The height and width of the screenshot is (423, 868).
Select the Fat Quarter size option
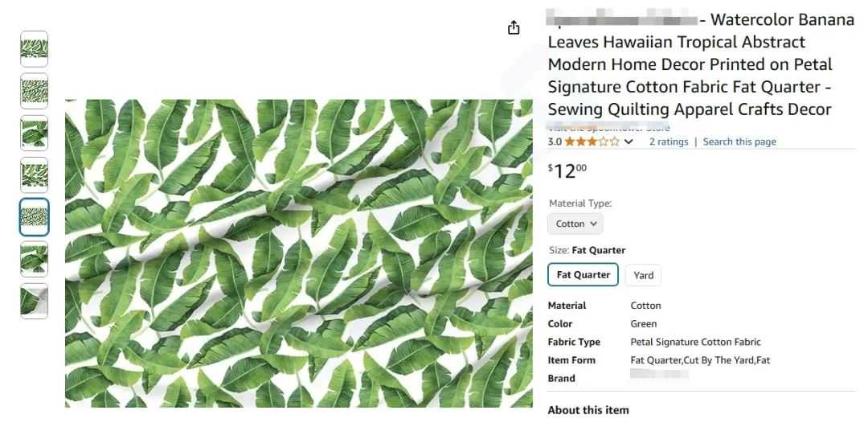click(x=583, y=274)
